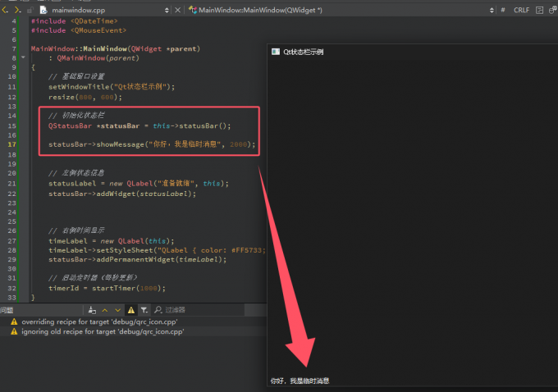Click the Qt状态栏示例 window title
This screenshot has width=558, height=392.
click(x=303, y=51)
